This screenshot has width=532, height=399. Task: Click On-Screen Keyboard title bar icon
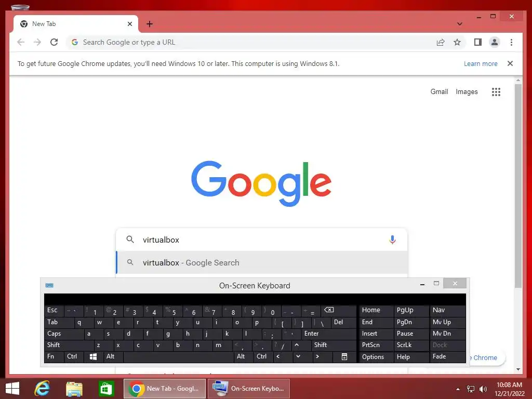pyautogui.click(x=49, y=285)
